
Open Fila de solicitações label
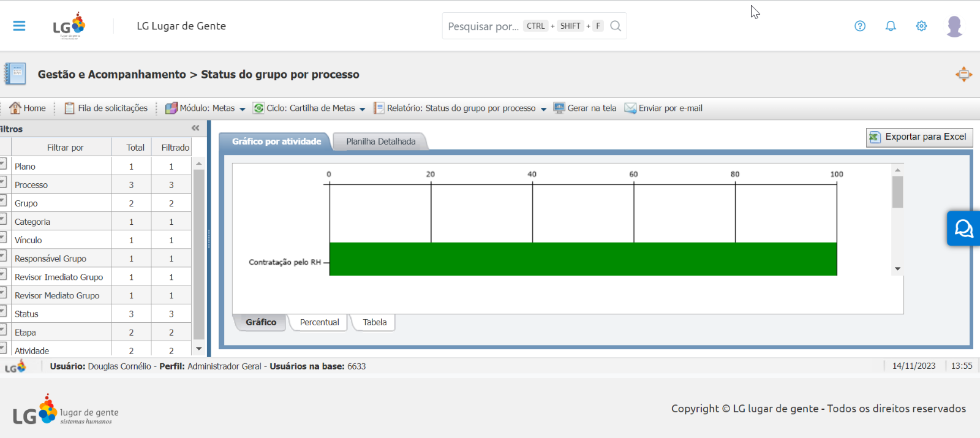click(x=113, y=108)
